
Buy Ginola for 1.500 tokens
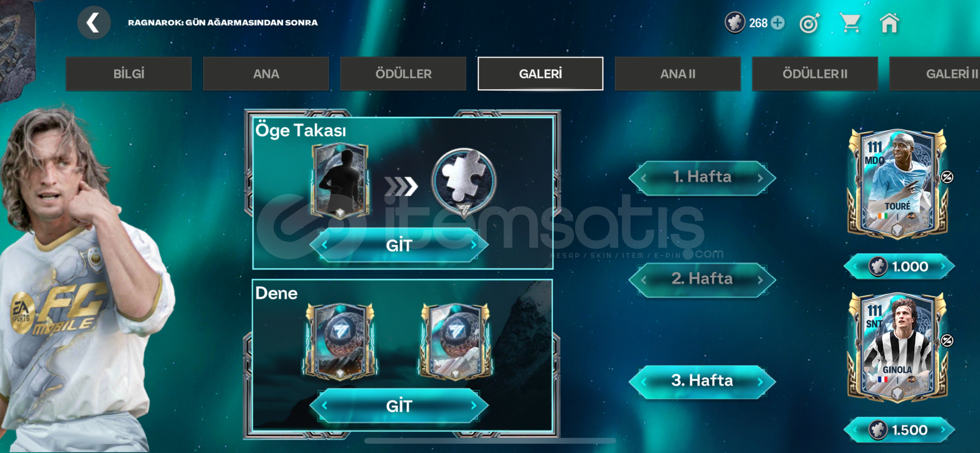pos(899,430)
